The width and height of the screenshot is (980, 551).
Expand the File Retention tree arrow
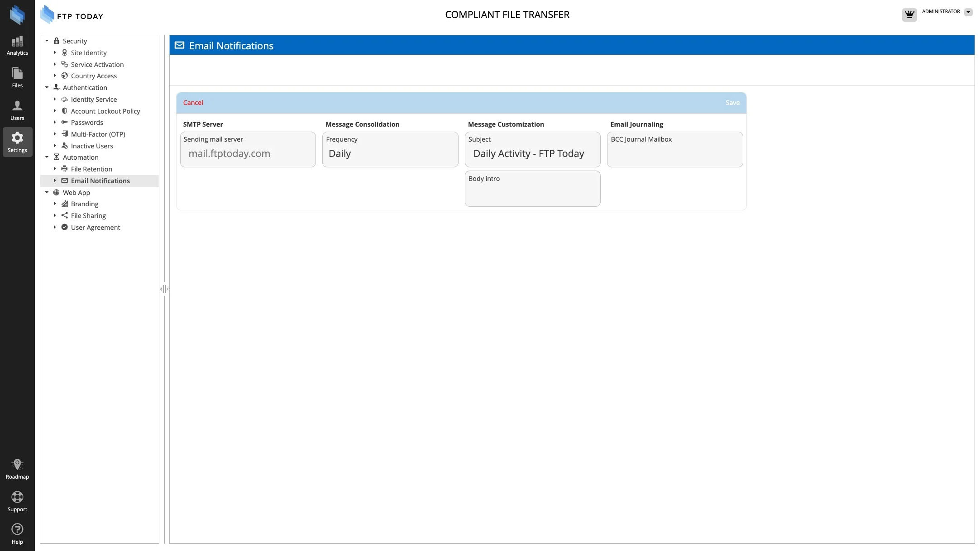55,169
